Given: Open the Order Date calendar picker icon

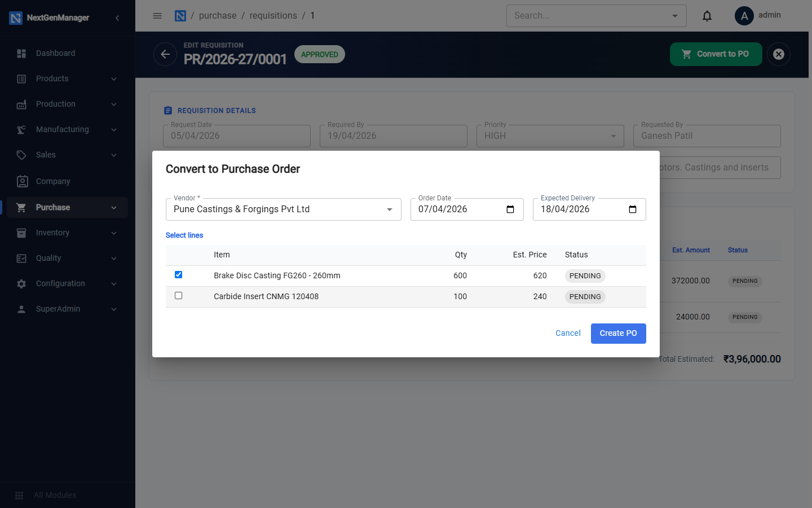Looking at the screenshot, I should click(x=510, y=209).
